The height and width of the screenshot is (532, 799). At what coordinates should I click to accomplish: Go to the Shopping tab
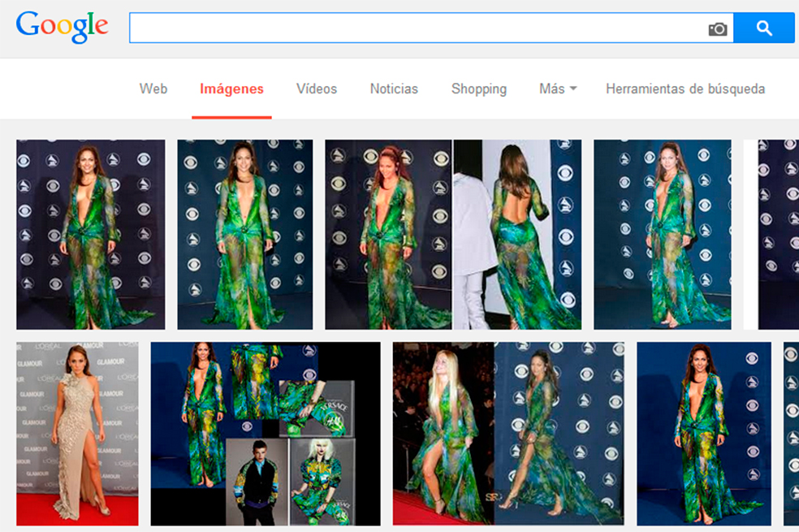479,89
